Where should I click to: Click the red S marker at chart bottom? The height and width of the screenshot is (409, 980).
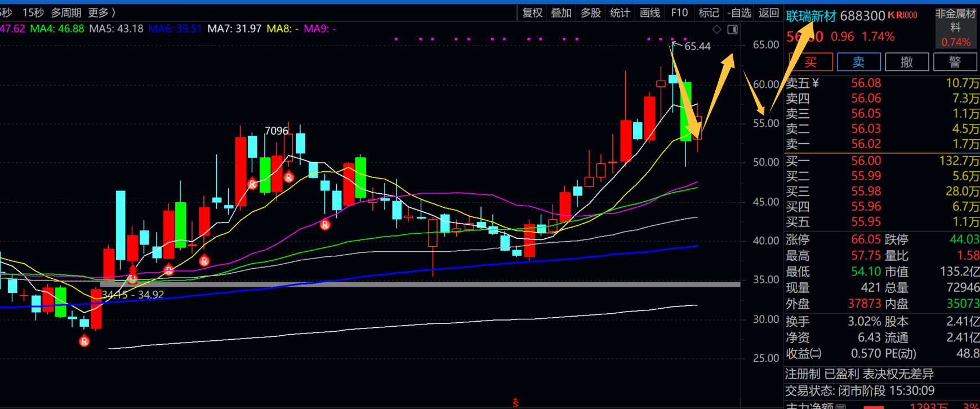coord(515,402)
